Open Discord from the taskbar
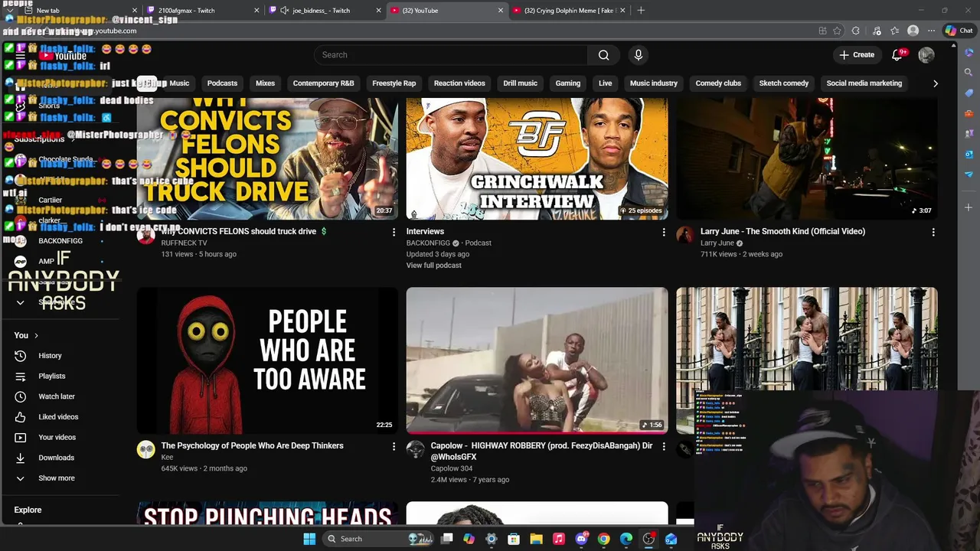Screen dimensions: 980x551 tap(581, 539)
